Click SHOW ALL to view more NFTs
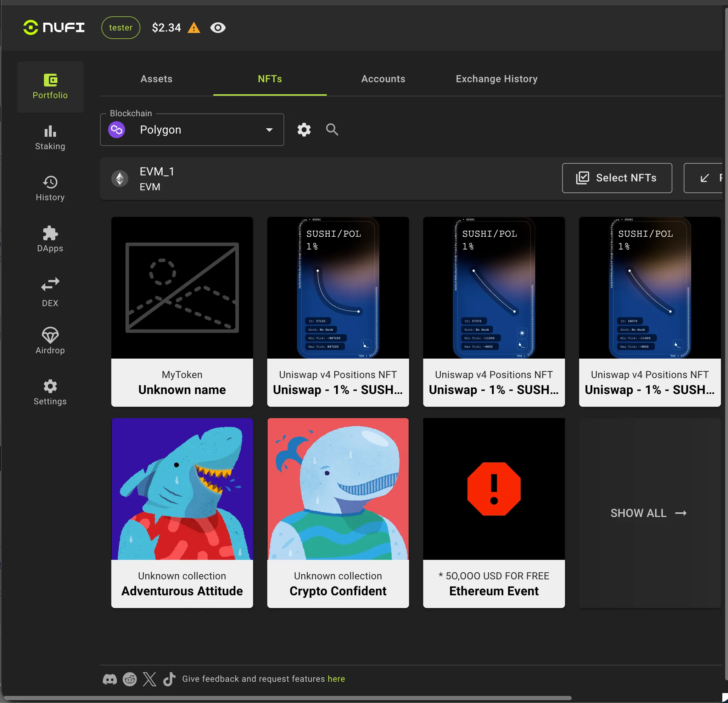Screen dimensions: 728x703 pos(649,513)
